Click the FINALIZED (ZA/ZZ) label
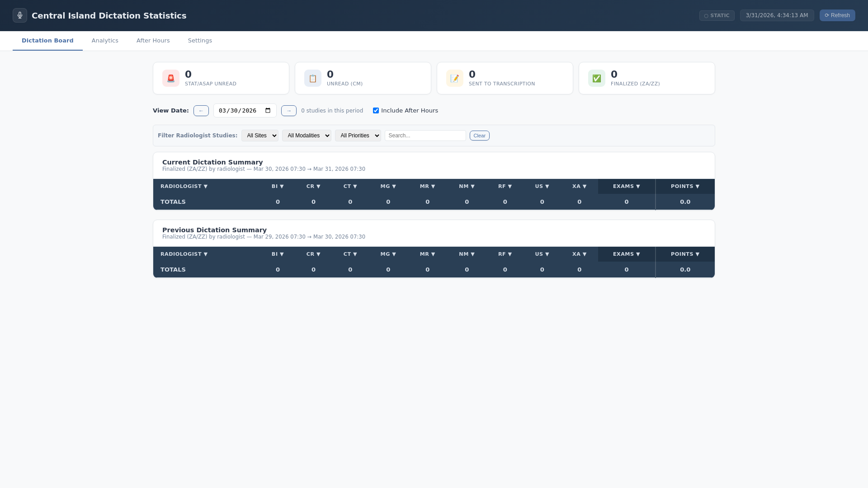 (635, 84)
